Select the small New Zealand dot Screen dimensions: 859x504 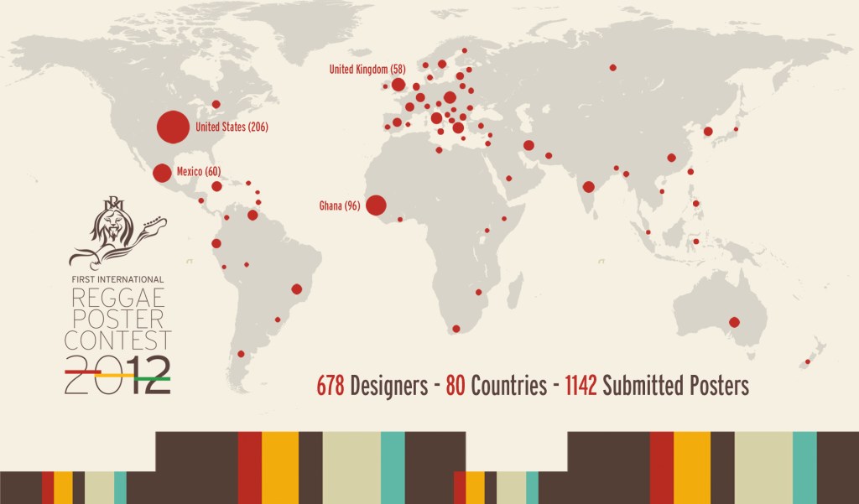pyautogui.click(x=808, y=362)
